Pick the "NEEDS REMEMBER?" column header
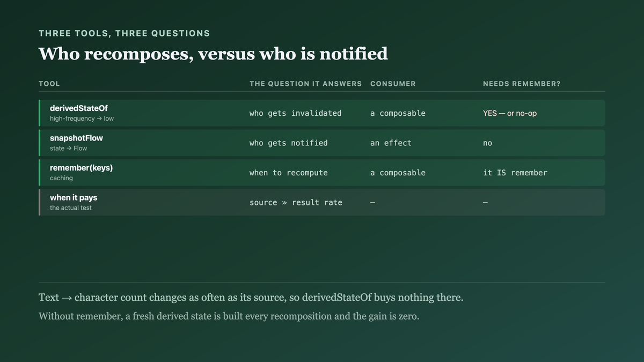This screenshot has width=644, height=362. point(522,84)
